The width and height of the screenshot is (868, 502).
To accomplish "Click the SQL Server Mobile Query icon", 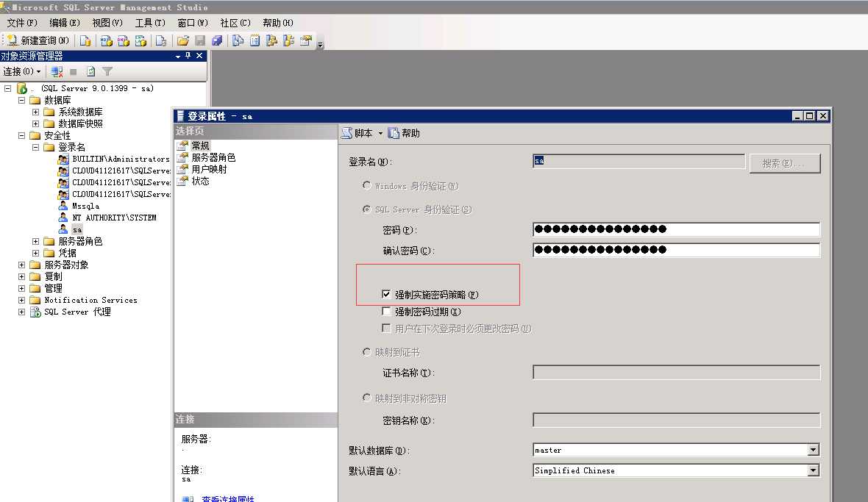I will pyautogui.click(x=161, y=40).
